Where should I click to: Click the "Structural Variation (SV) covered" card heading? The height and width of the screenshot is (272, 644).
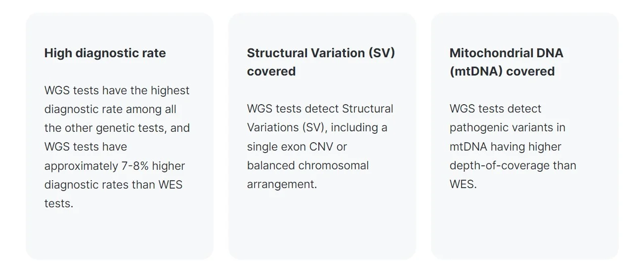[321, 62]
